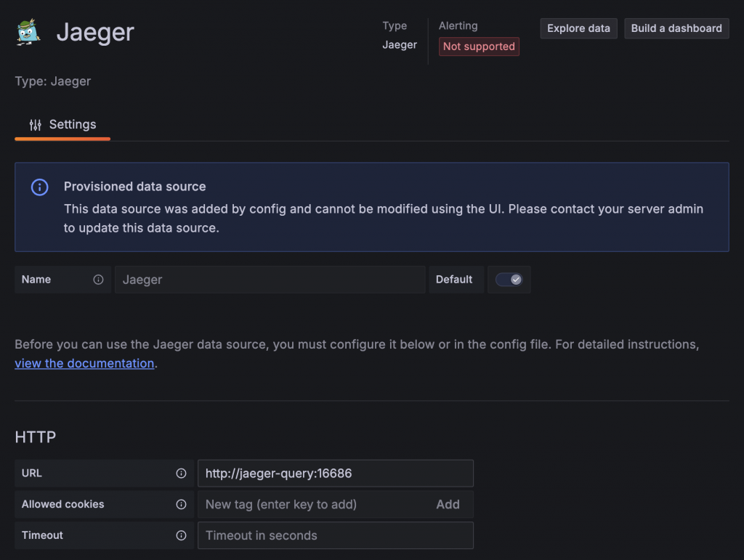Click the Timeout label
Viewport: 744px width, 560px height.
point(42,535)
